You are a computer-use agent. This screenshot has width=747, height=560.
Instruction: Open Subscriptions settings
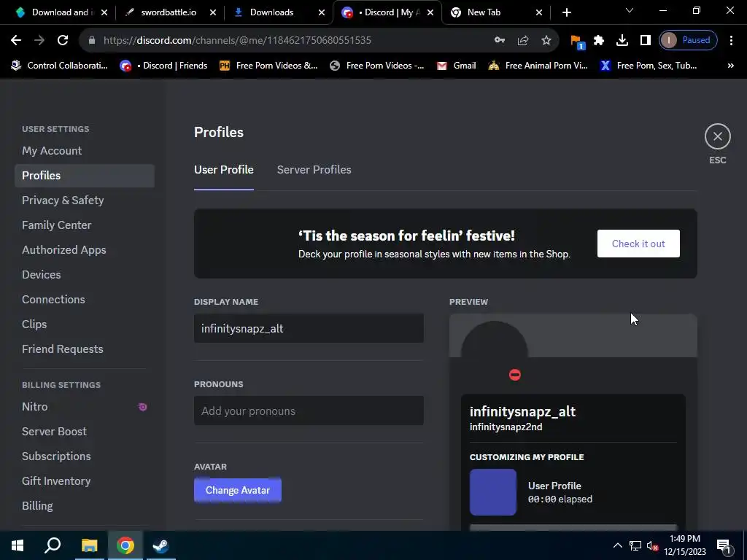pyautogui.click(x=85, y=456)
